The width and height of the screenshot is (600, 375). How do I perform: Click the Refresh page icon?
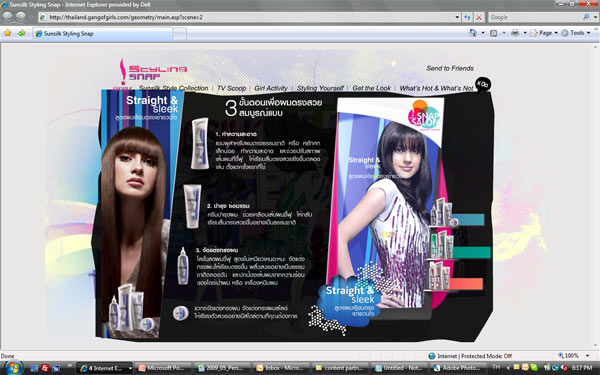pyautogui.click(x=467, y=17)
